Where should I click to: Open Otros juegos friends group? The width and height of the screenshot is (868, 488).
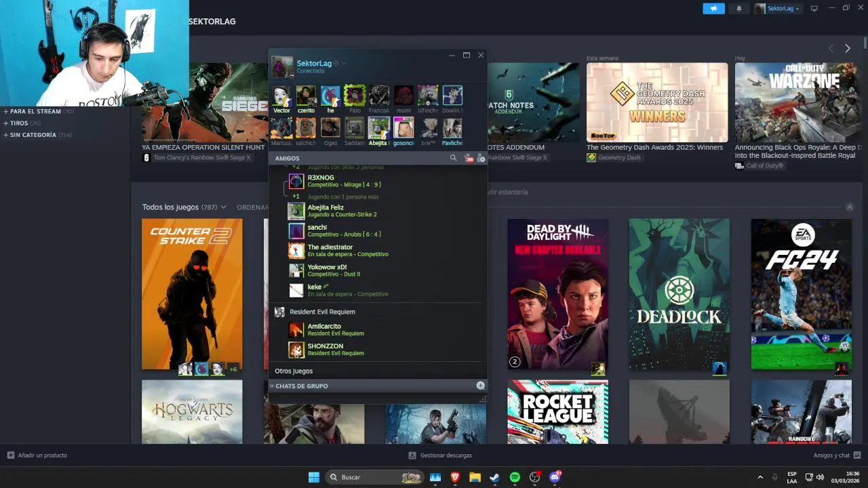click(x=294, y=371)
